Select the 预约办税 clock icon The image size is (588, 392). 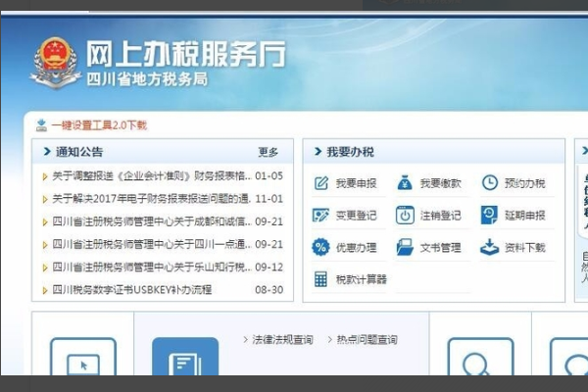click(490, 183)
